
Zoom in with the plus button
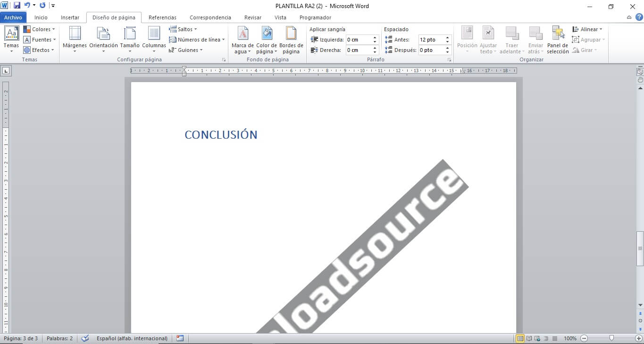pyautogui.click(x=639, y=338)
